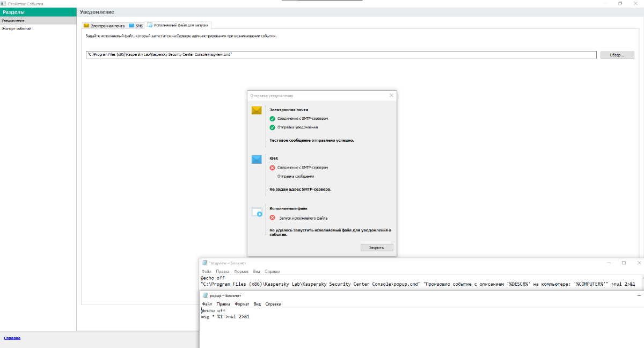This screenshot has width=644, height=348.
Task: Click the msgview.cmd executable path field
Action: (341, 55)
